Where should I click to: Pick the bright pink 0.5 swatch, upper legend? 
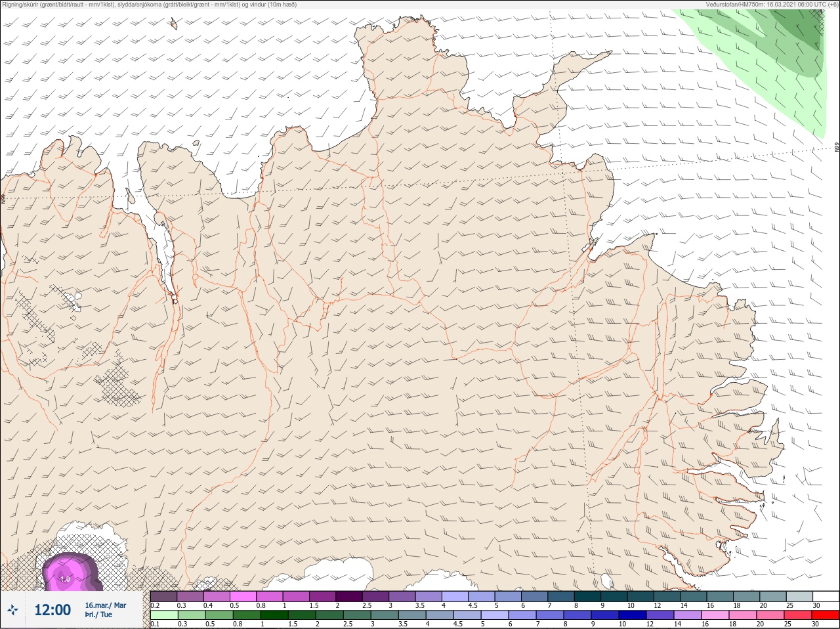tap(243, 596)
